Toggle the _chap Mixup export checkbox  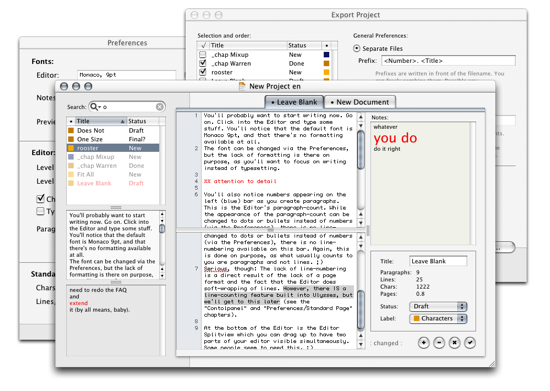point(203,55)
